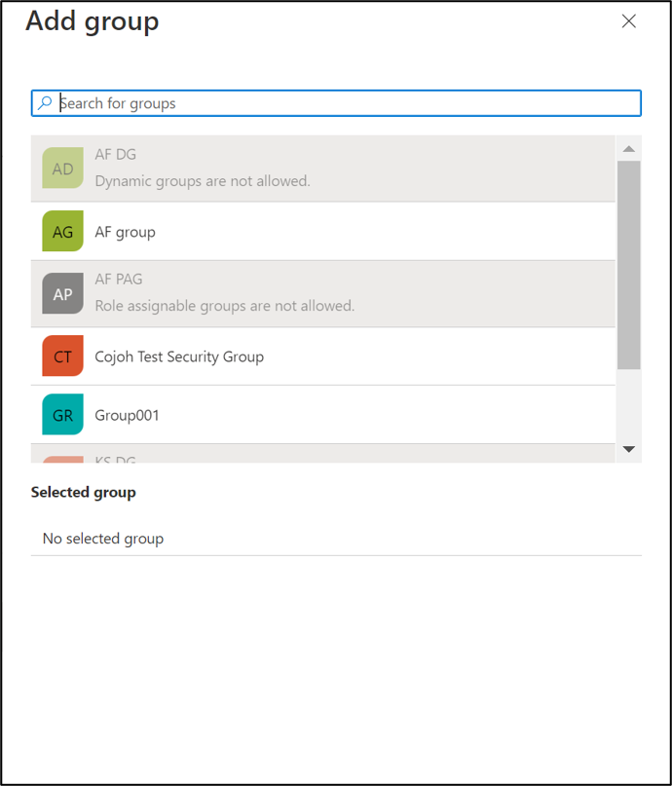Screen dimensions: 672x786
Task: Click the disabled AF PAG entry
Action: (x=292, y=293)
